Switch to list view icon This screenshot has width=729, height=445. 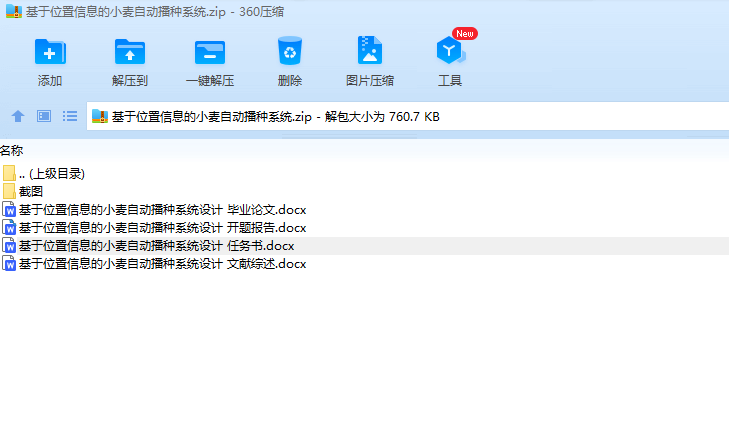70,116
